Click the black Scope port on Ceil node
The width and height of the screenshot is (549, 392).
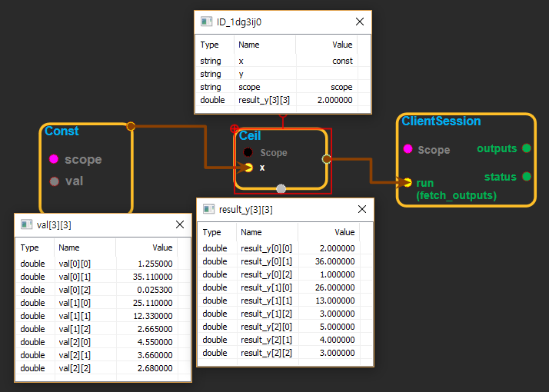(x=248, y=152)
